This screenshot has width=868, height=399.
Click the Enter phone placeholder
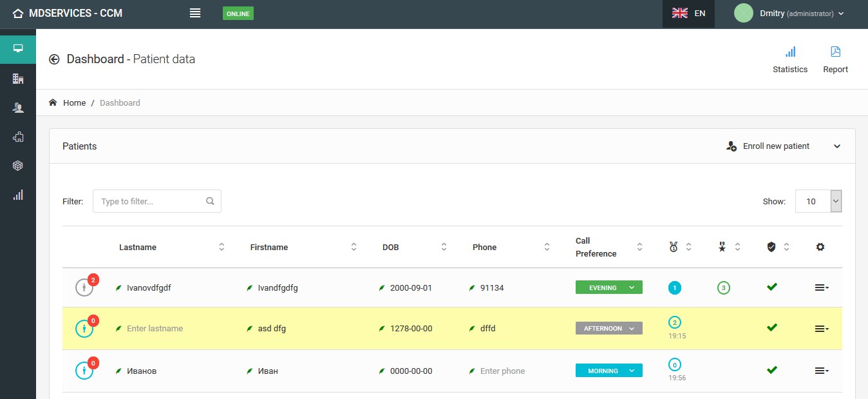click(502, 371)
